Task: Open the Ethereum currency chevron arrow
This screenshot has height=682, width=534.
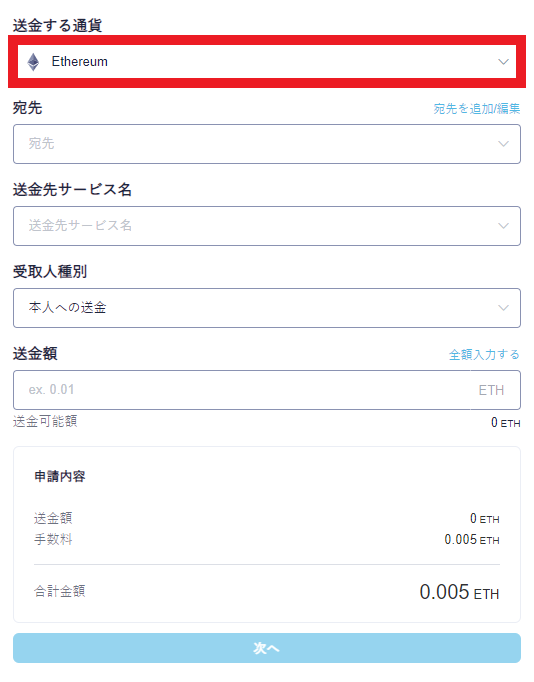Action: click(503, 62)
